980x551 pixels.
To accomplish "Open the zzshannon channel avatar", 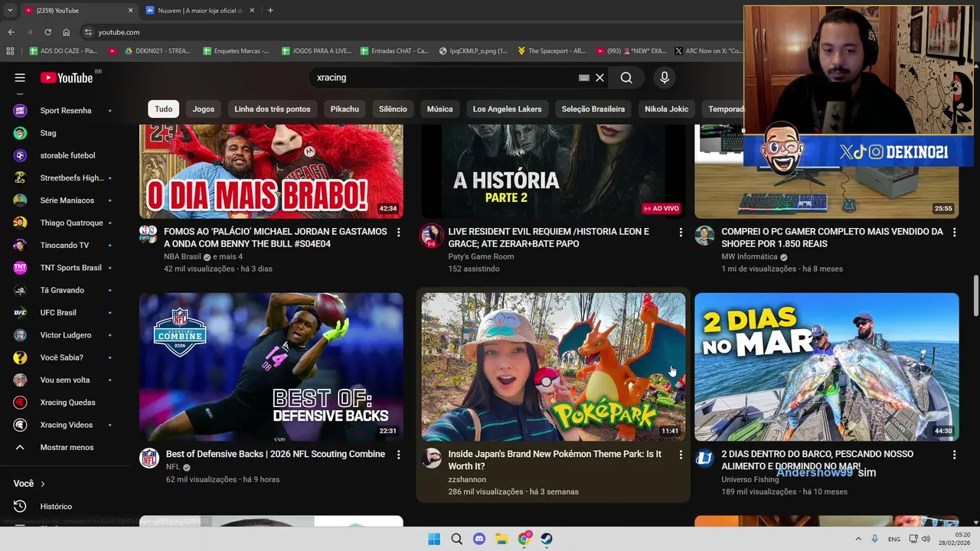I will pos(431,458).
